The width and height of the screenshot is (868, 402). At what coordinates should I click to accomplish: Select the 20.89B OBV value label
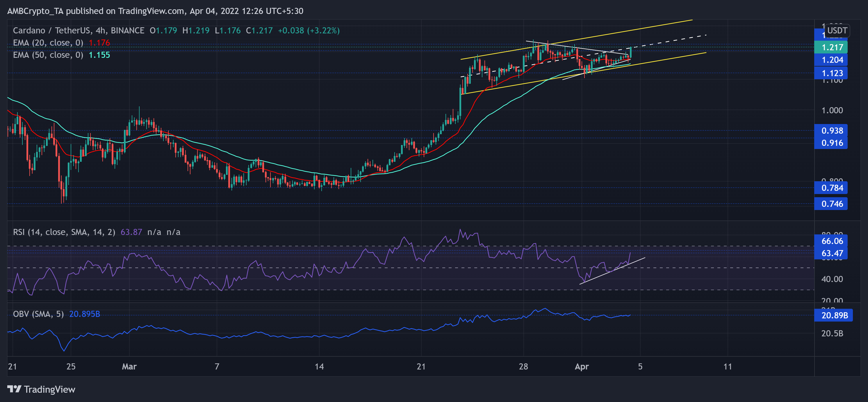(x=833, y=315)
